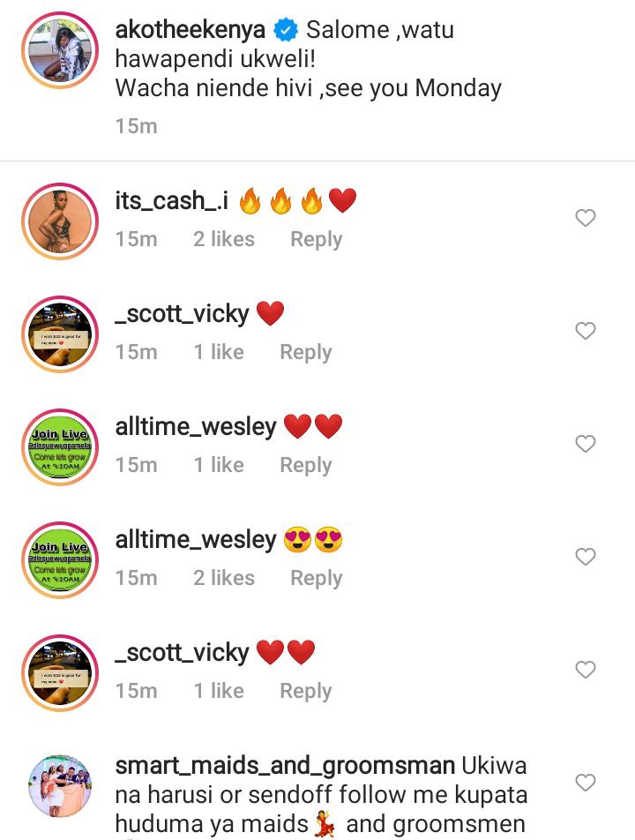The height and width of the screenshot is (840, 635).
Task: Like the its_cash_.i fire emoji comment
Action: tap(586, 218)
